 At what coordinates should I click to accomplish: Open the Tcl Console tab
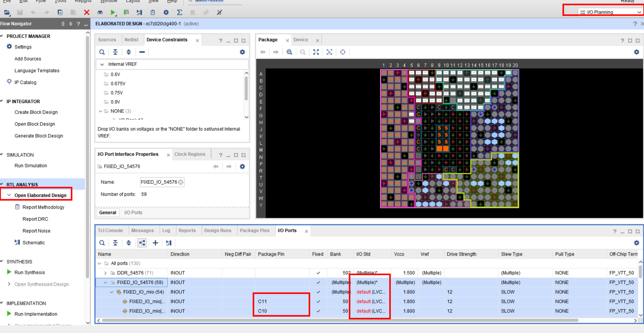[110, 230]
